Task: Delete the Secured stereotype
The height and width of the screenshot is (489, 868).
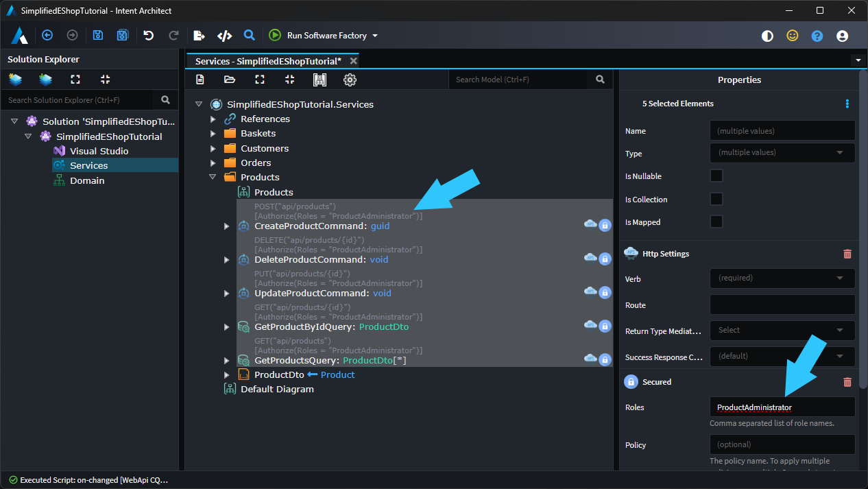Action: coord(847,382)
